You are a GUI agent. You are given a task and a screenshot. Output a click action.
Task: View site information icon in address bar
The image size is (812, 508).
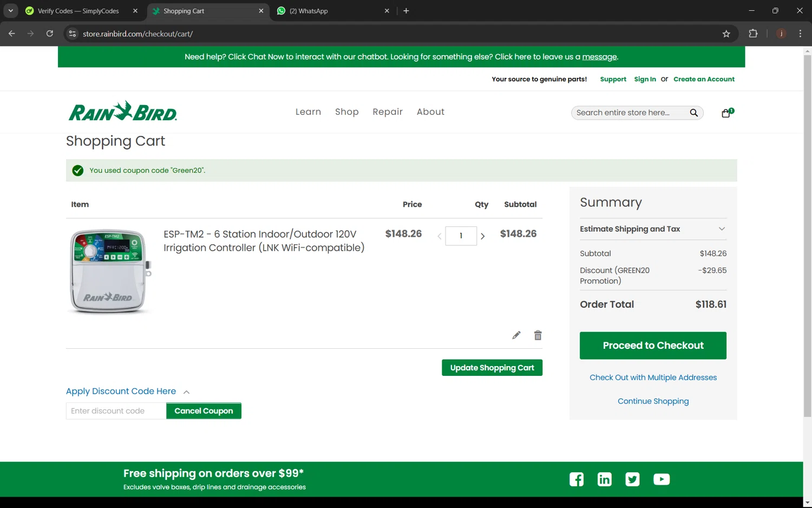pyautogui.click(x=72, y=34)
